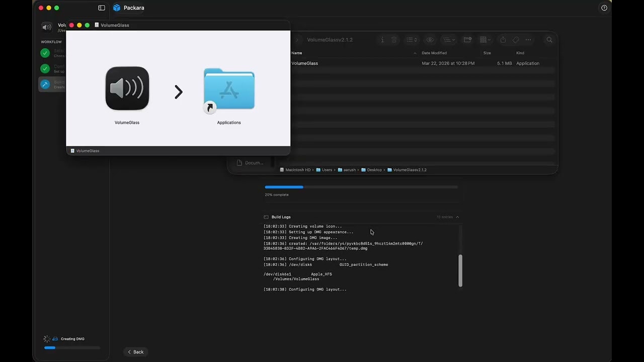Click the 5.1 MB size cell
Image resolution: width=644 pixels, height=362 pixels.
pyautogui.click(x=504, y=63)
